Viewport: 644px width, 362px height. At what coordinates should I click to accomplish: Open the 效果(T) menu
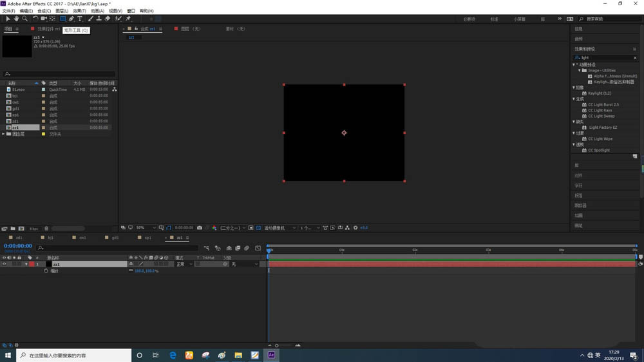click(x=80, y=11)
